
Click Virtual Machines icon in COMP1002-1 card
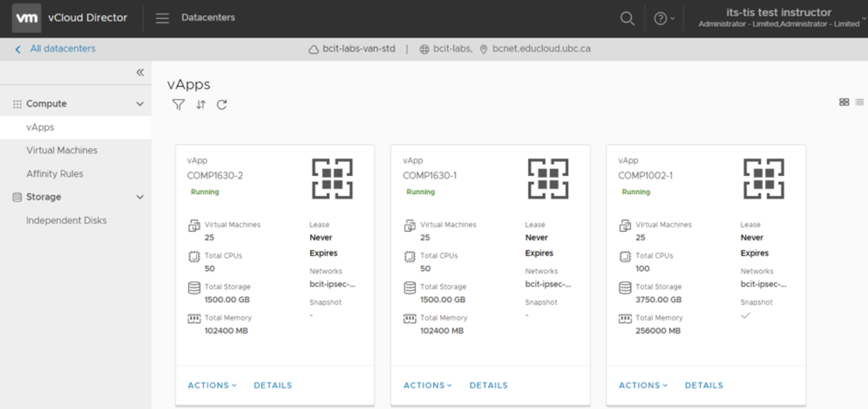(625, 226)
